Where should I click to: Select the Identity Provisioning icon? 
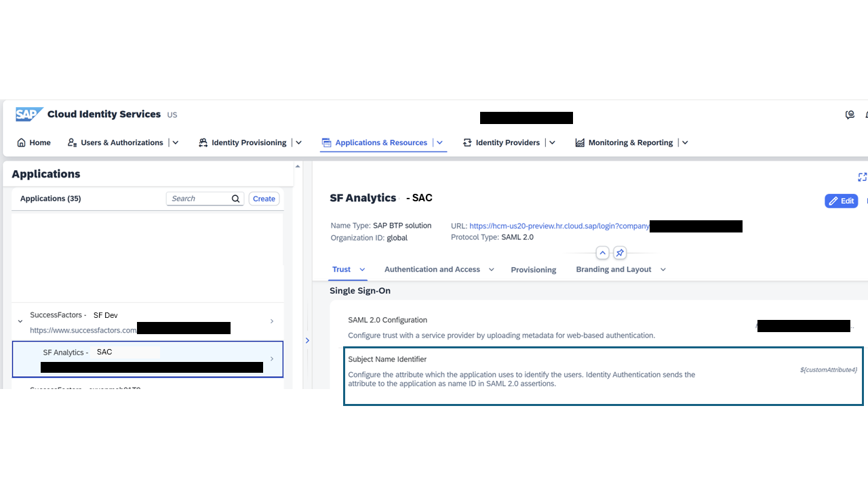[x=202, y=142]
